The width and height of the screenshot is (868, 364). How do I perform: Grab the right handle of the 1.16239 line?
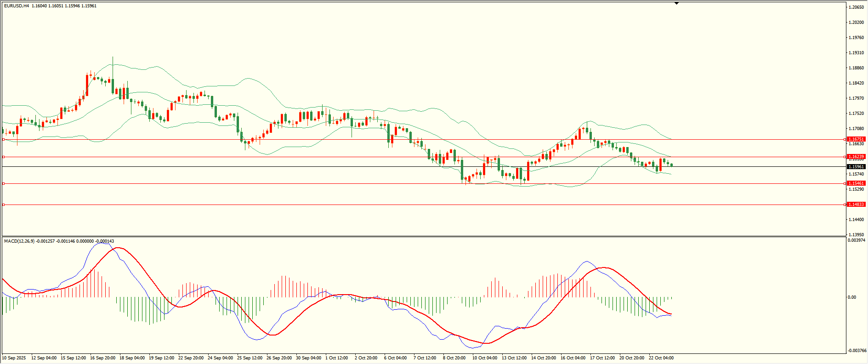tap(845, 157)
